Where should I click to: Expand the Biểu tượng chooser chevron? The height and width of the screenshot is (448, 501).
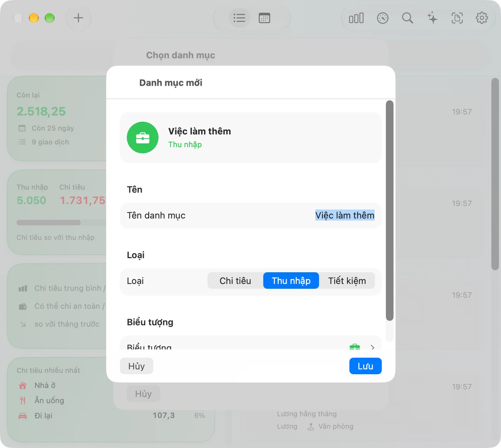click(x=373, y=347)
